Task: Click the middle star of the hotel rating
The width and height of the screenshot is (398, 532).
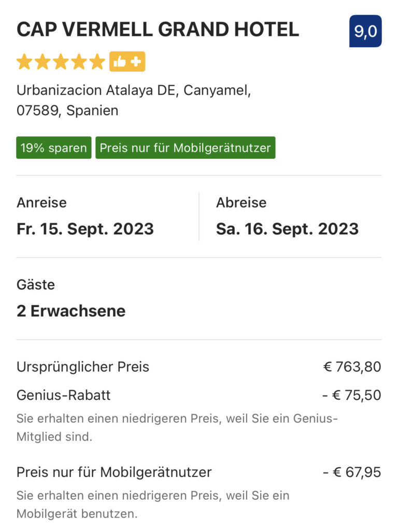Action: (60, 61)
